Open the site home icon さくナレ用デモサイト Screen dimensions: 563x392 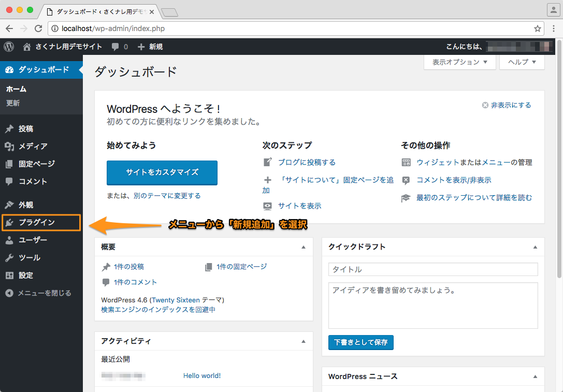click(x=26, y=47)
